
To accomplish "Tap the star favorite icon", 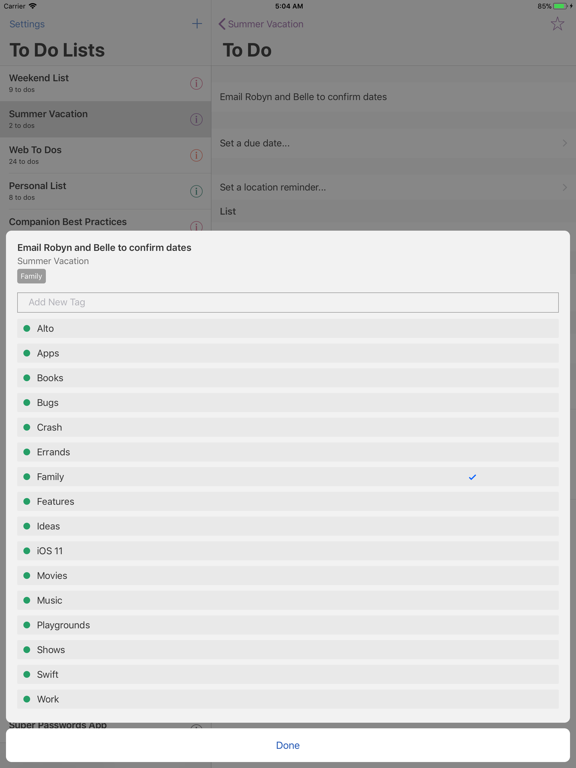I will coord(557,24).
